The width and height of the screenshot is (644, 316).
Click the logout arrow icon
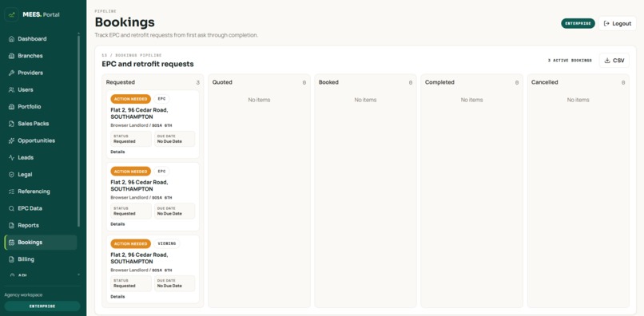pyautogui.click(x=606, y=24)
